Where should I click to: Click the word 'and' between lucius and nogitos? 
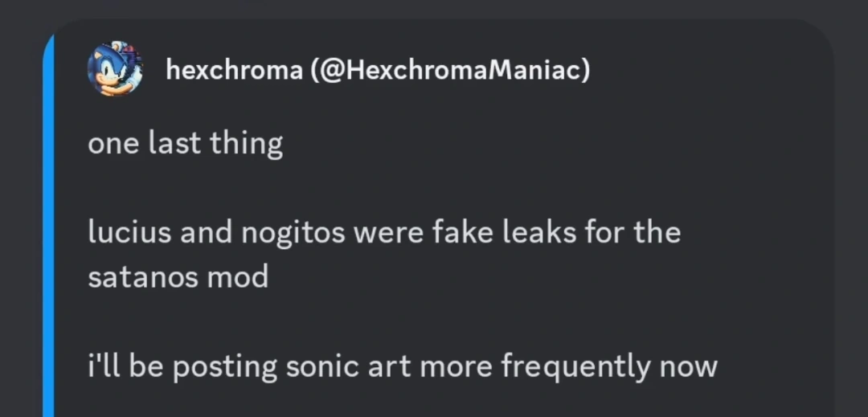[204, 233]
